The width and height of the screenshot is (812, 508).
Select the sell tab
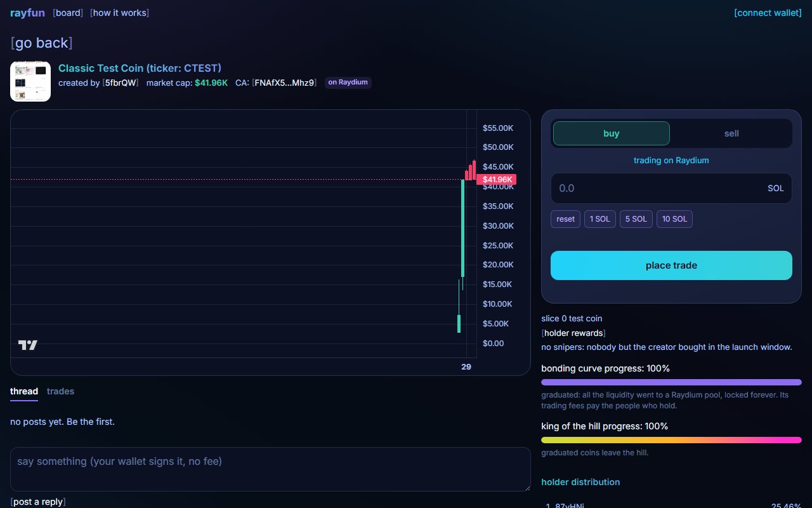coord(731,133)
